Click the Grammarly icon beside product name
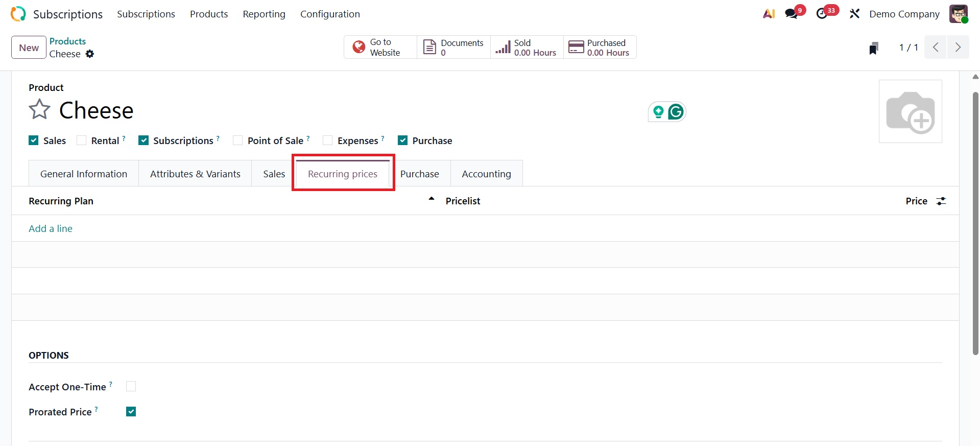Screen dimensions: 980x446 pyautogui.click(x=676, y=112)
